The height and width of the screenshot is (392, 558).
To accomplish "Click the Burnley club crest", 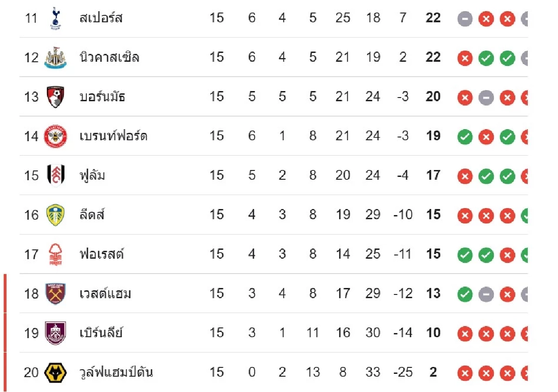I will coord(55,333).
